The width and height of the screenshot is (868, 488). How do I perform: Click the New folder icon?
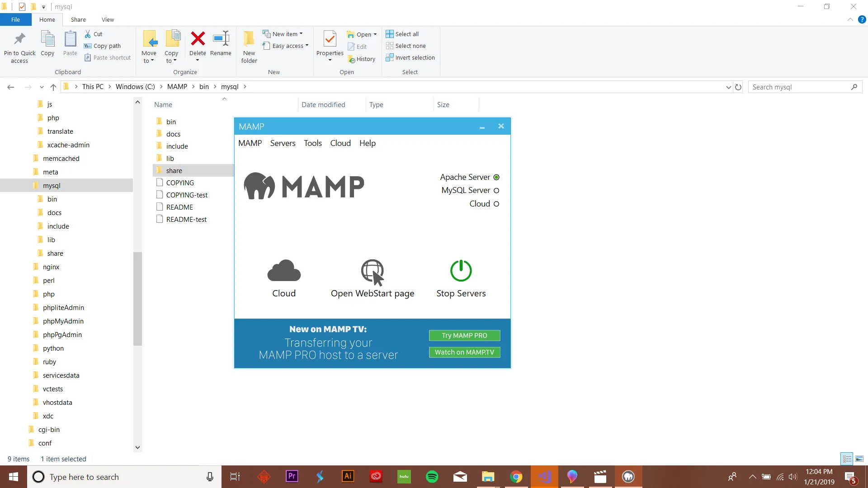tap(249, 39)
